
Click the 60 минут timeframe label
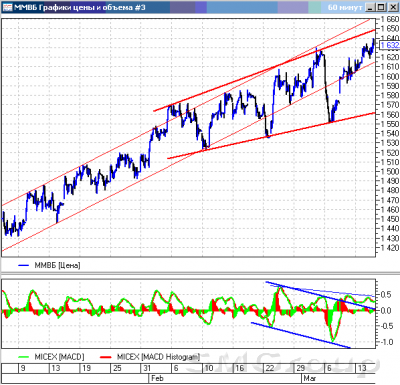[345, 7]
